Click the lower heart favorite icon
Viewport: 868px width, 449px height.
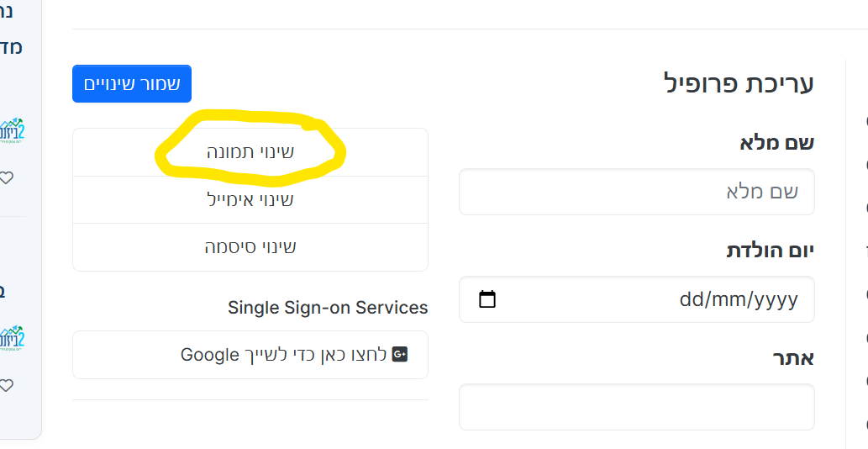[6, 385]
